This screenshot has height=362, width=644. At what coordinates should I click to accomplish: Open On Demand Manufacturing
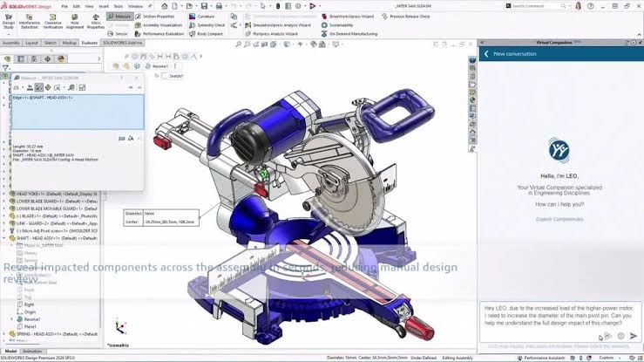(x=349, y=34)
